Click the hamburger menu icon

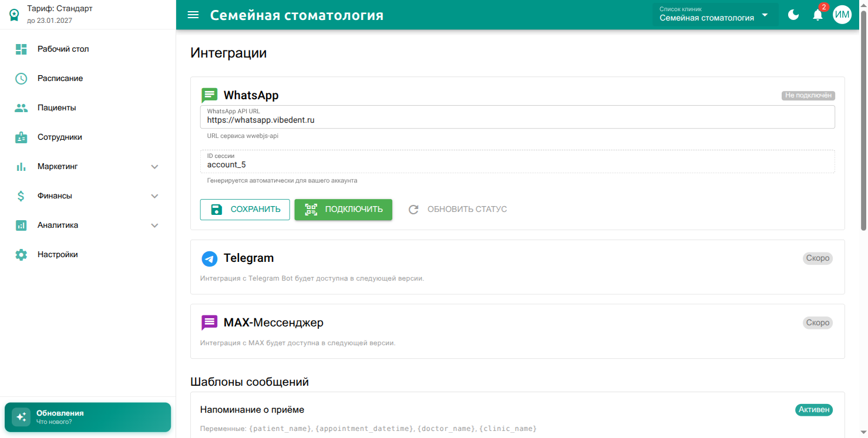tap(193, 15)
